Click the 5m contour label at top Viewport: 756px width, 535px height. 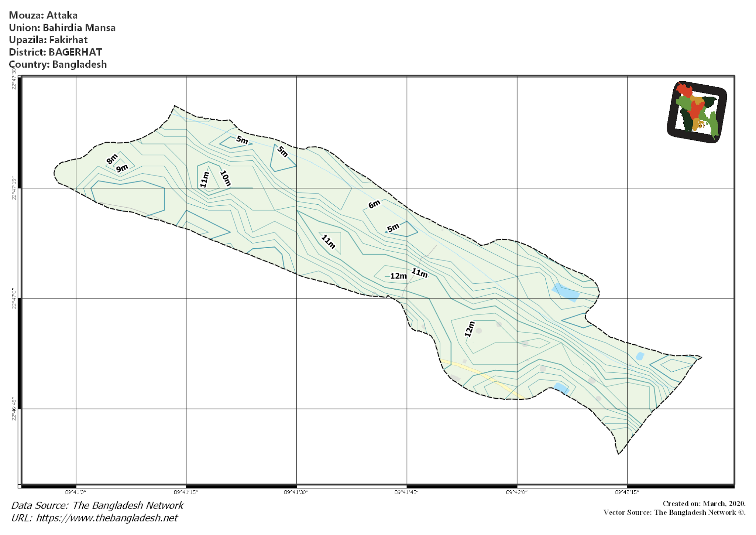[242, 140]
